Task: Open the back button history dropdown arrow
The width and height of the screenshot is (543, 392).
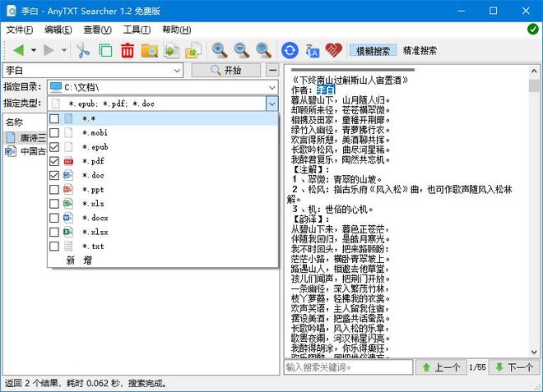Action: (34, 50)
